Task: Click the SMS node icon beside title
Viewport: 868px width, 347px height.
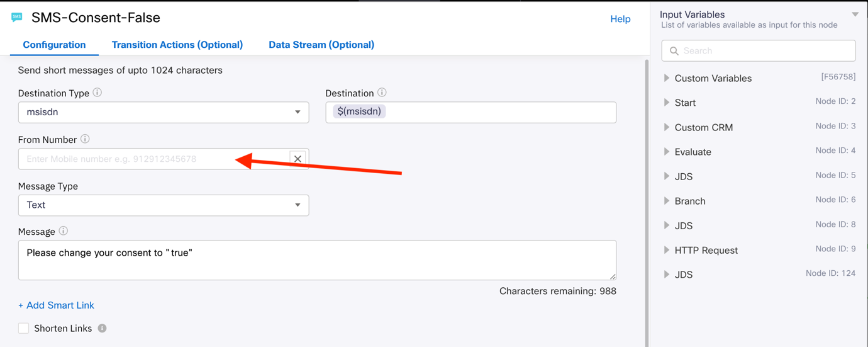Action: pyautogui.click(x=17, y=18)
